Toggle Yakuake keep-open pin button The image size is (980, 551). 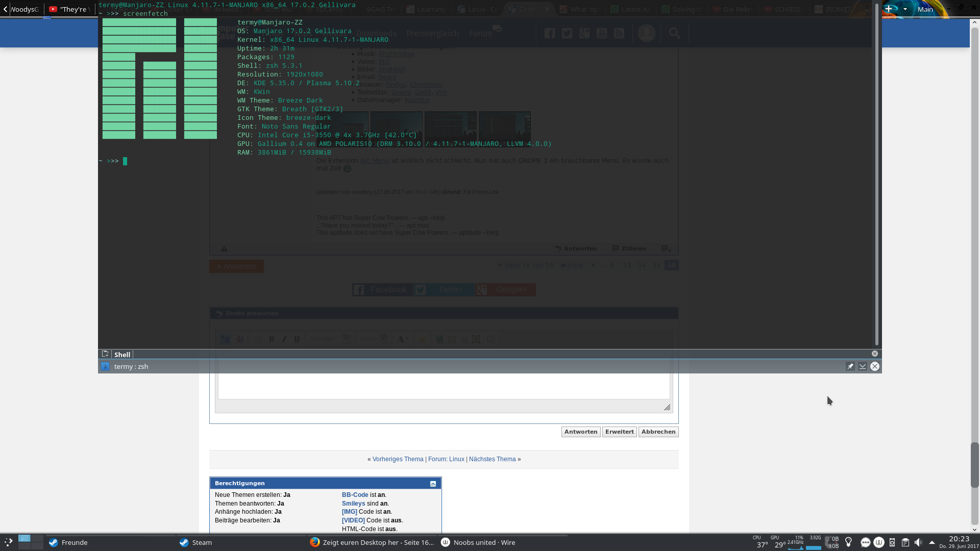[850, 366]
